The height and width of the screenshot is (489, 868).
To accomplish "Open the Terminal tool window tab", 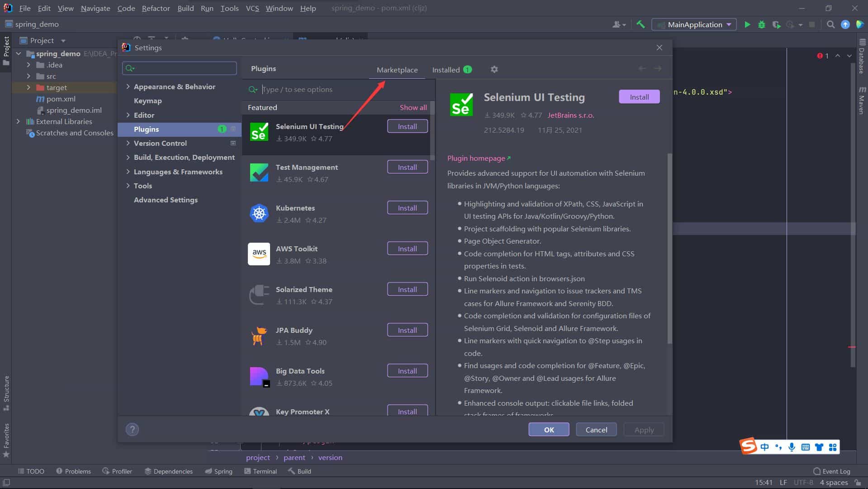I will (261, 471).
